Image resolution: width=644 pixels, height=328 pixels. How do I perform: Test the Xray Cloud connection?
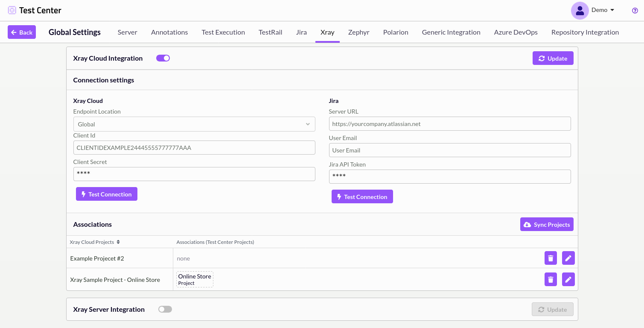(107, 194)
